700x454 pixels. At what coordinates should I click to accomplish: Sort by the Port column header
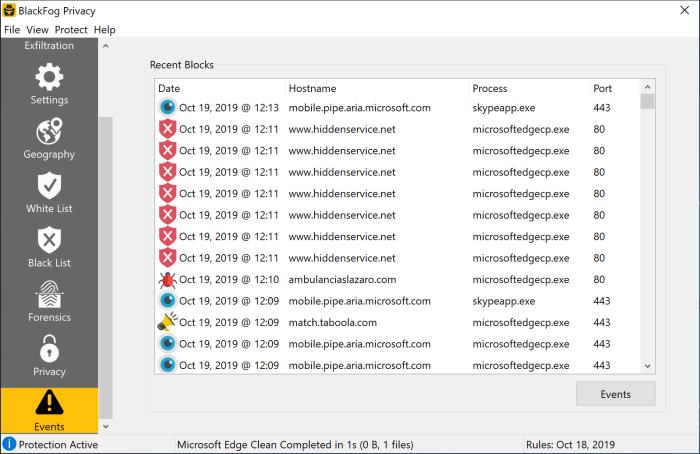tap(615, 88)
